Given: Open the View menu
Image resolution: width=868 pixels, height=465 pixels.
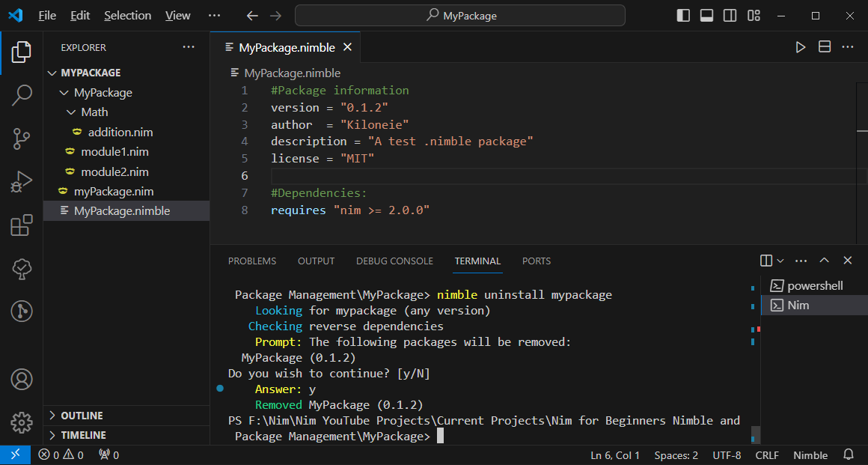Looking at the screenshot, I should 177,16.
